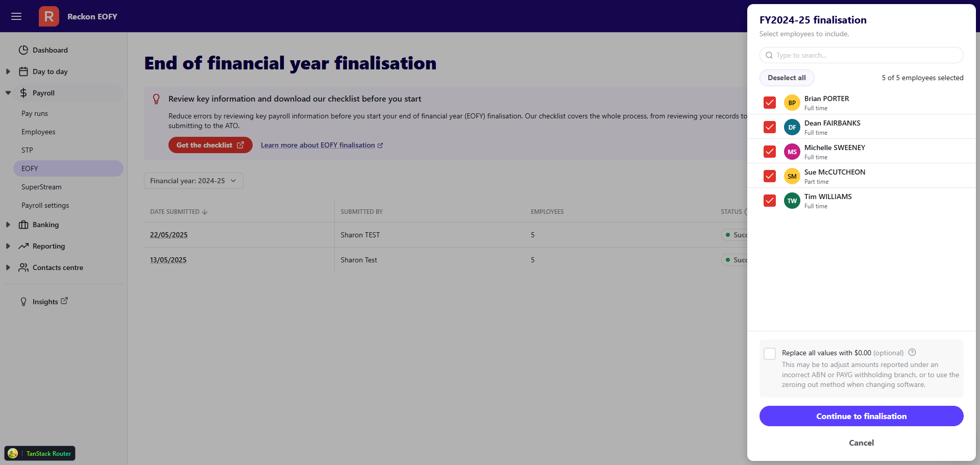The image size is (980, 465).
Task: Click the Insights lightbulb icon
Action: click(x=23, y=302)
